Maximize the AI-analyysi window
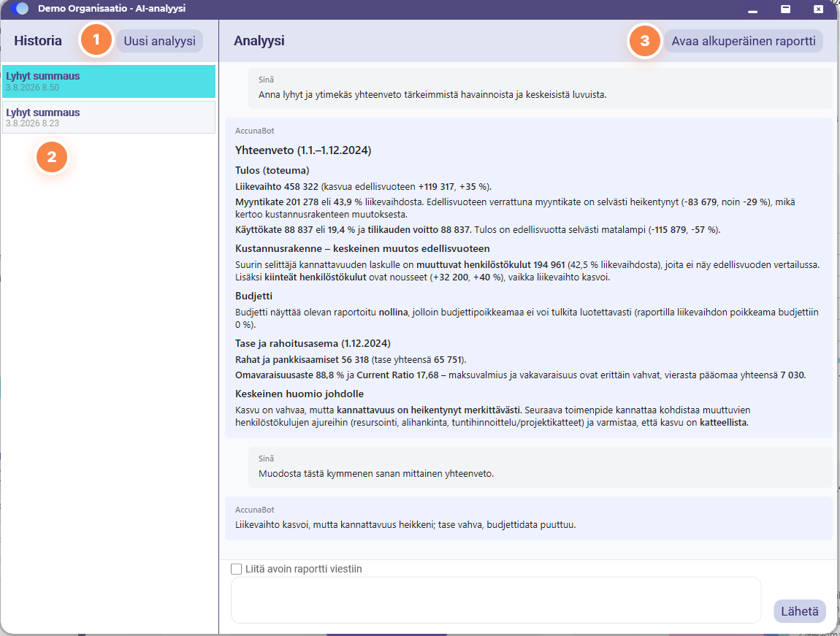 point(785,9)
